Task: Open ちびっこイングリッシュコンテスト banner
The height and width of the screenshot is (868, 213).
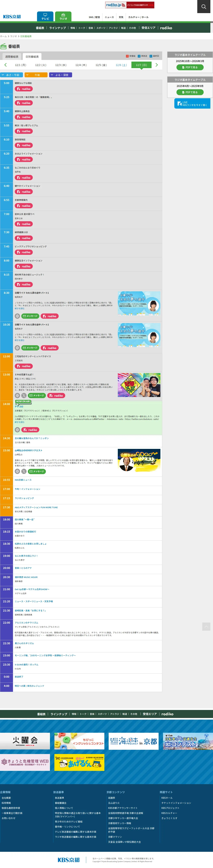Action: click(x=79, y=741)
